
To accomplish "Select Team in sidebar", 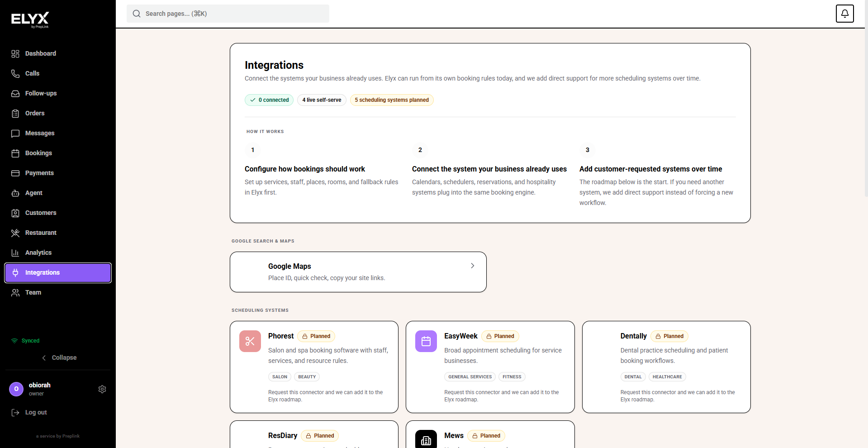I will (x=58, y=293).
